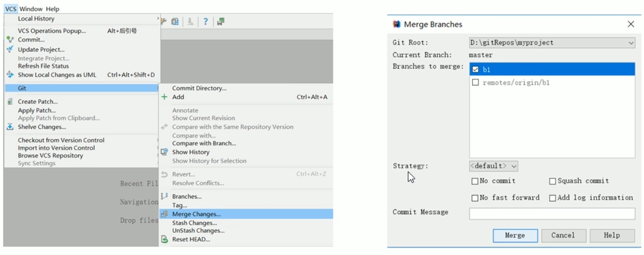
Task: Click the blue question mark help icon
Action: coord(205,21)
